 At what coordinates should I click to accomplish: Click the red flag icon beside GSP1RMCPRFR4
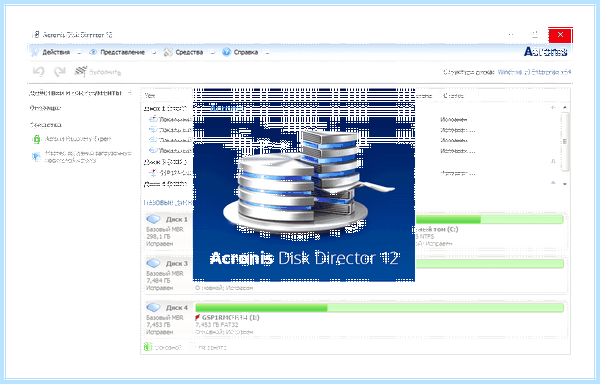[x=198, y=317]
